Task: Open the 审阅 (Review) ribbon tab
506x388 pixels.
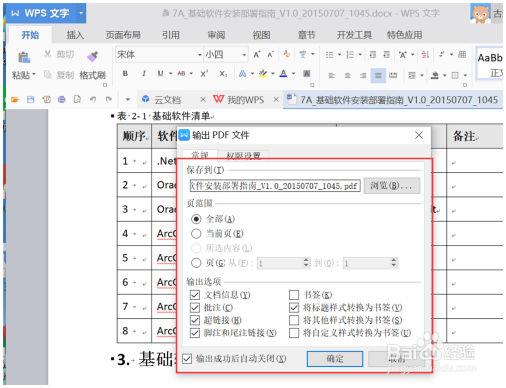Action: pos(216,35)
